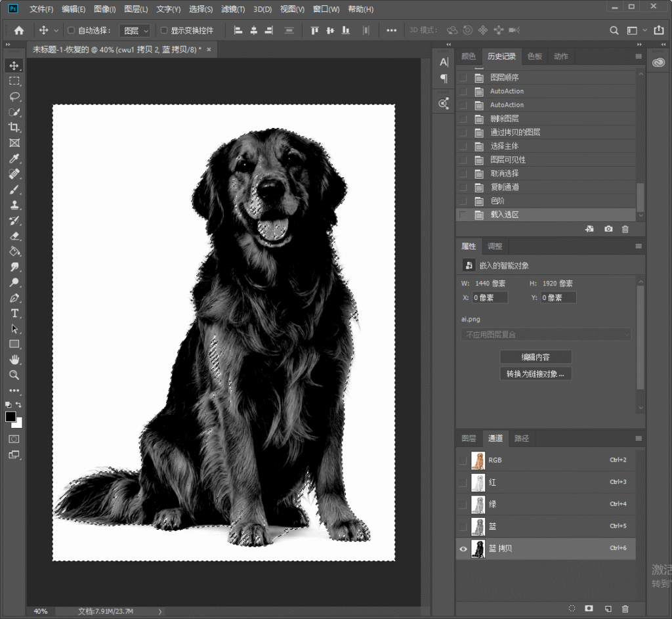
Task: Save selection as channel icon
Action: click(589, 608)
